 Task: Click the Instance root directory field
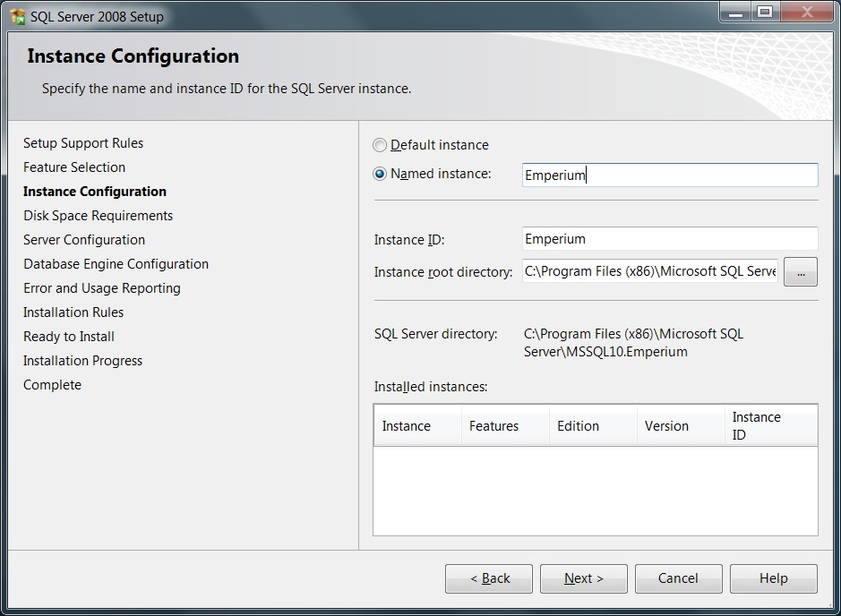pyautogui.click(x=650, y=271)
